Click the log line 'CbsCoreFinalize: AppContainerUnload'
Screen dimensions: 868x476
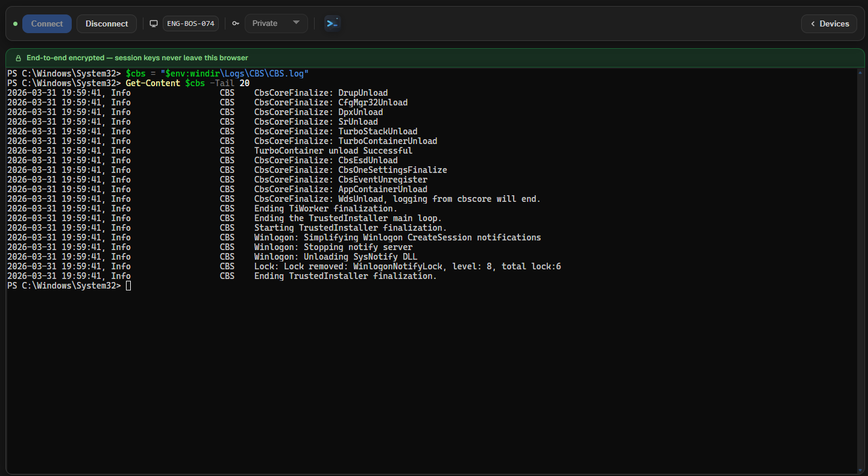tap(218, 189)
